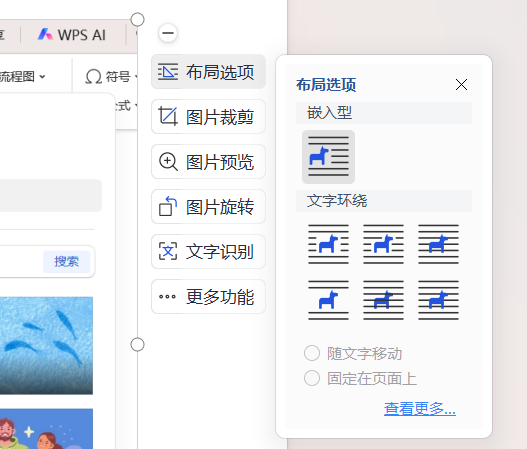Choose the tight text wrap icon

[x=383, y=244]
